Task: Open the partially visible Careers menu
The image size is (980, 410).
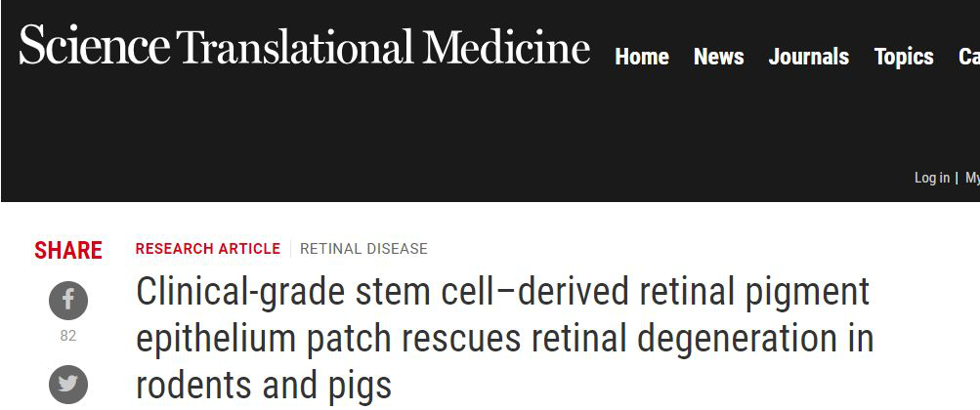Action: click(969, 58)
